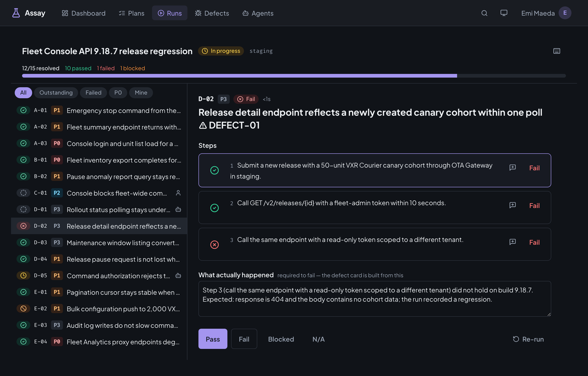Click the In progress status badge
This screenshot has height=376, width=588.
221,51
